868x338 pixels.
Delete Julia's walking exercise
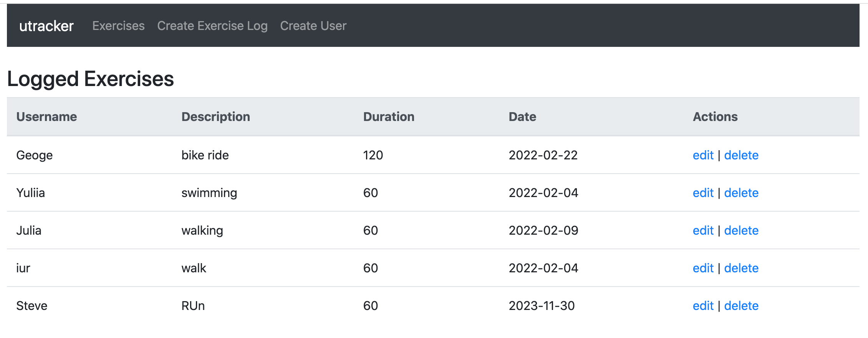click(x=741, y=230)
